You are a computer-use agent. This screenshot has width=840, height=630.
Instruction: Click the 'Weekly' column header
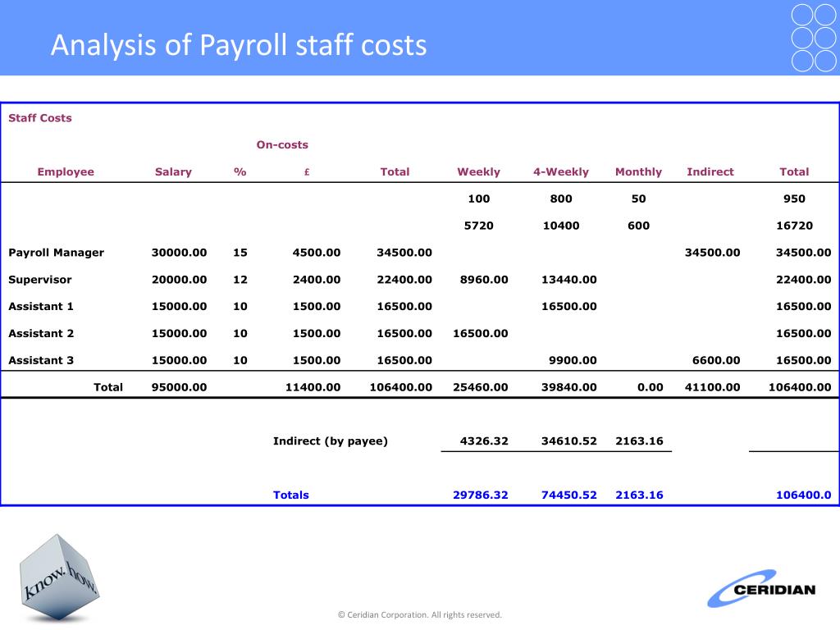[478, 172]
